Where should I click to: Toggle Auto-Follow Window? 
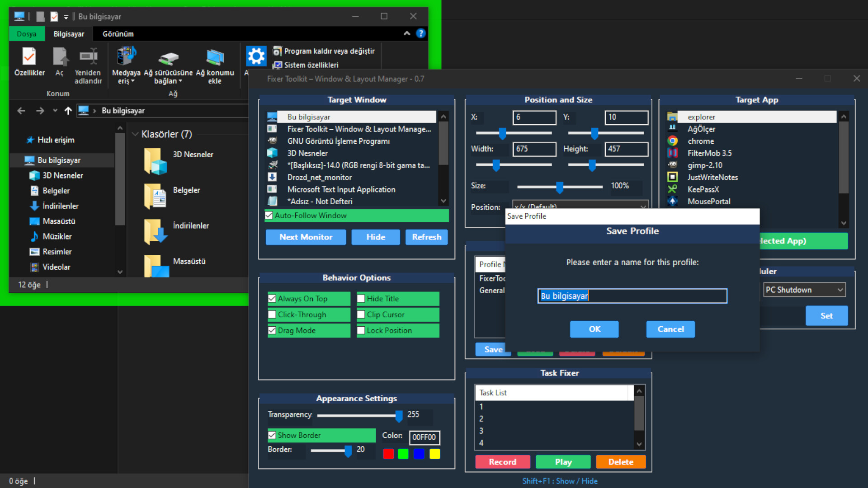(x=269, y=216)
